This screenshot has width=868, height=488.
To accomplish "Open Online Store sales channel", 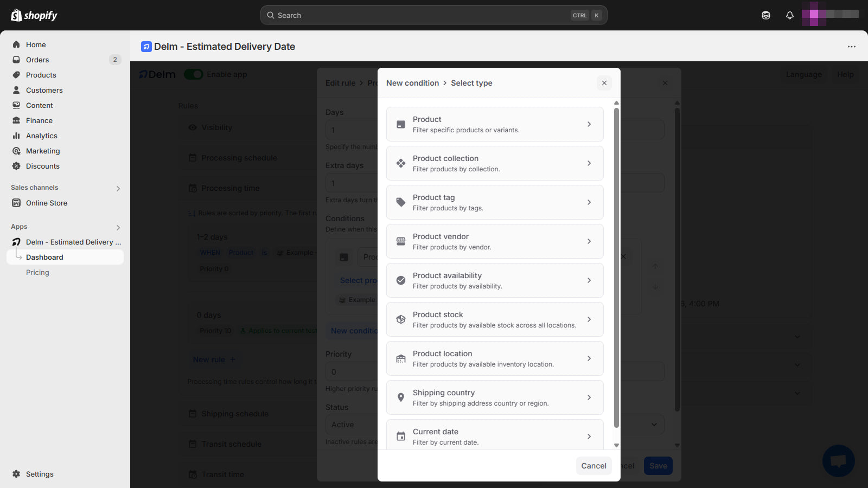I will pos(65,203).
